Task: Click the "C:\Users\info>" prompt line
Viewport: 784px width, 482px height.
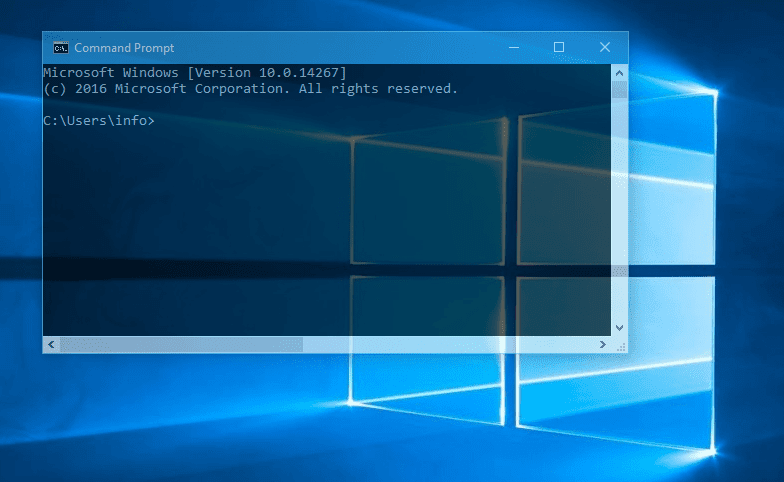Action: coord(99,120)
